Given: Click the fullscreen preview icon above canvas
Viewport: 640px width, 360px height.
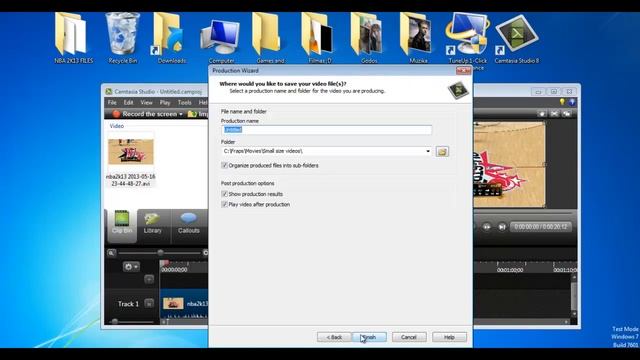Looking at the screenshot, I should [554, 113].
